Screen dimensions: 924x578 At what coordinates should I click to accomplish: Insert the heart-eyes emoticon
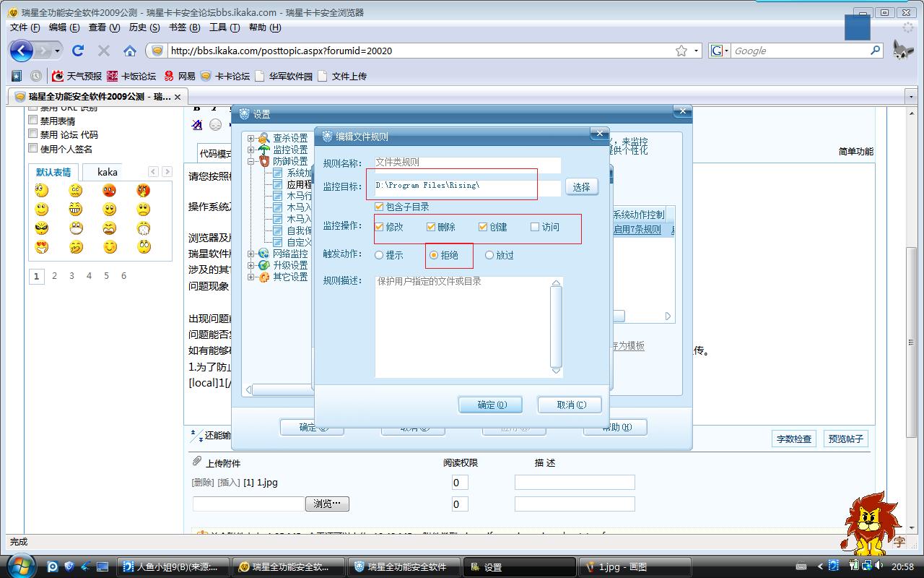tap(41, 247)
